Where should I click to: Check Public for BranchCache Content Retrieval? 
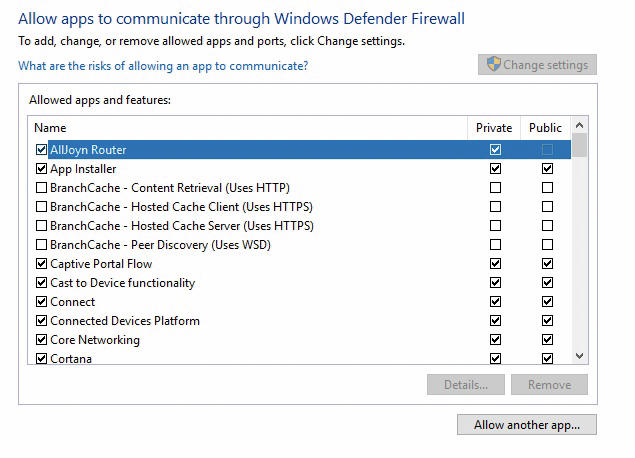coord(547,187)
